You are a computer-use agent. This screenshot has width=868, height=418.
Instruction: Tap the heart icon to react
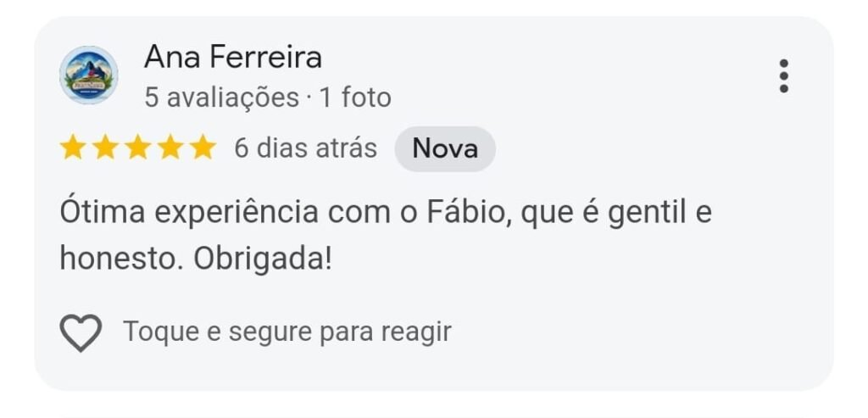tap(81, 332)
